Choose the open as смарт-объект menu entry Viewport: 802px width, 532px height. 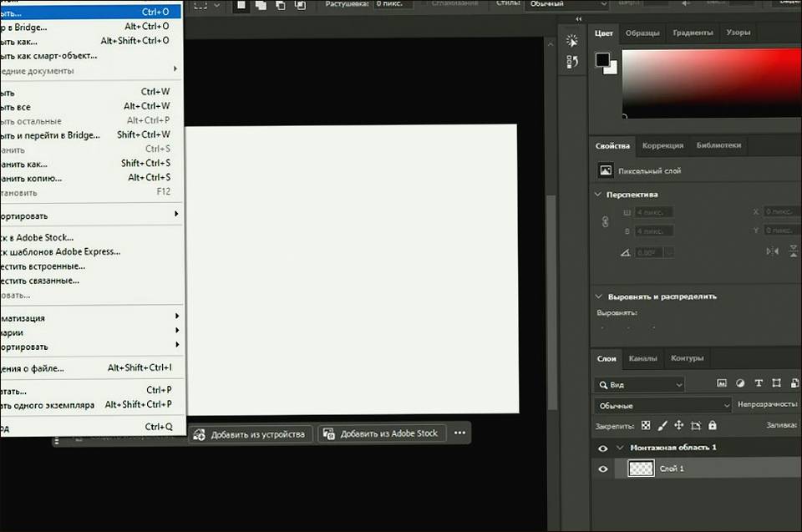91,55
